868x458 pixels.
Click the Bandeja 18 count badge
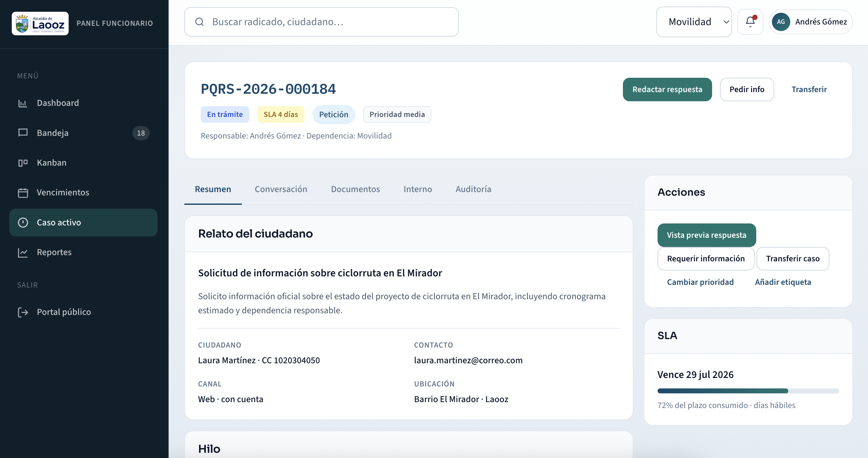tap(141, 133)
